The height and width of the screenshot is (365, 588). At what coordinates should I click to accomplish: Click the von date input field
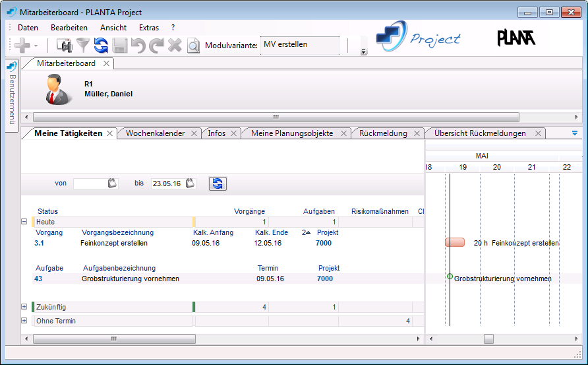pos(90,183)
